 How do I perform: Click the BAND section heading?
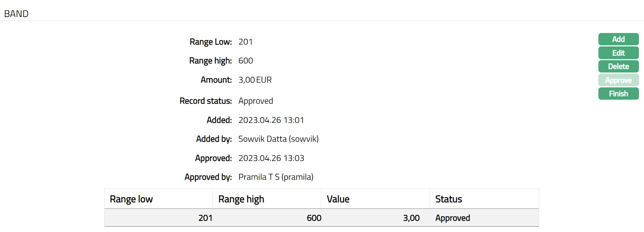pyautogui.click(x=16, y=14)
